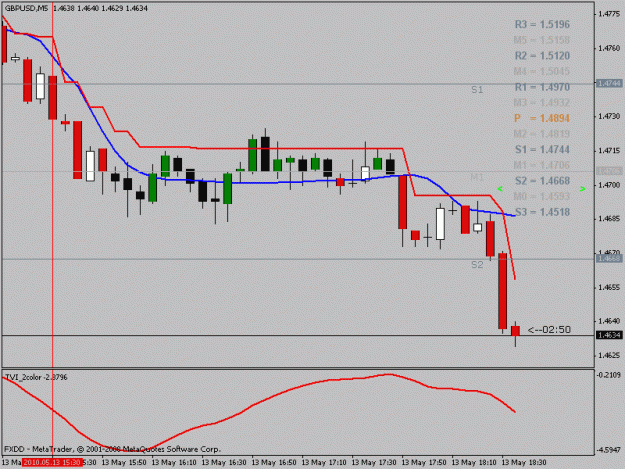Select the R1 = 1.4970 pivot label
Viewport: 625px width, 469px height.
coord(542,87)
